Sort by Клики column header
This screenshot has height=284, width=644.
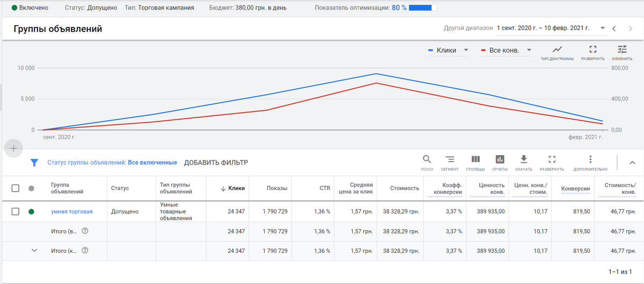pos(232,188)
